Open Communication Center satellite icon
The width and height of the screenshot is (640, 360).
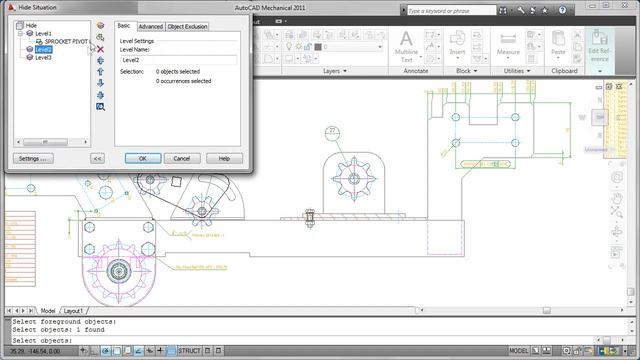point(533,11)
